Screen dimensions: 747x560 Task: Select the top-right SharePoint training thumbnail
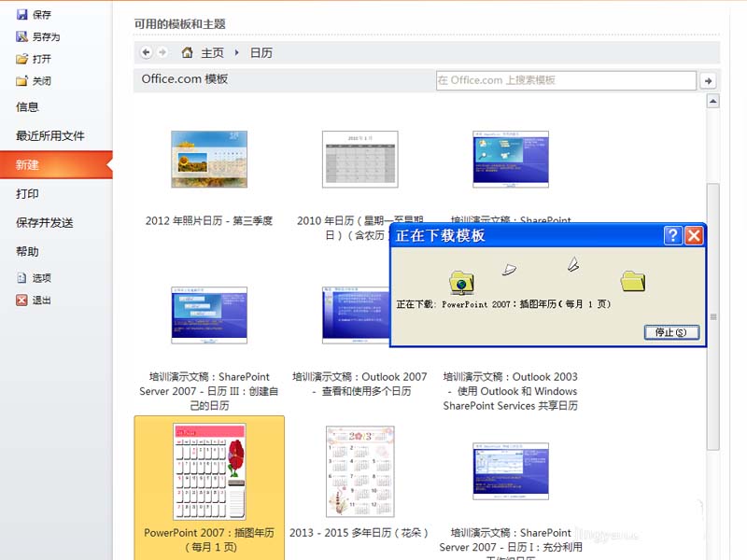tap(511, 159)
